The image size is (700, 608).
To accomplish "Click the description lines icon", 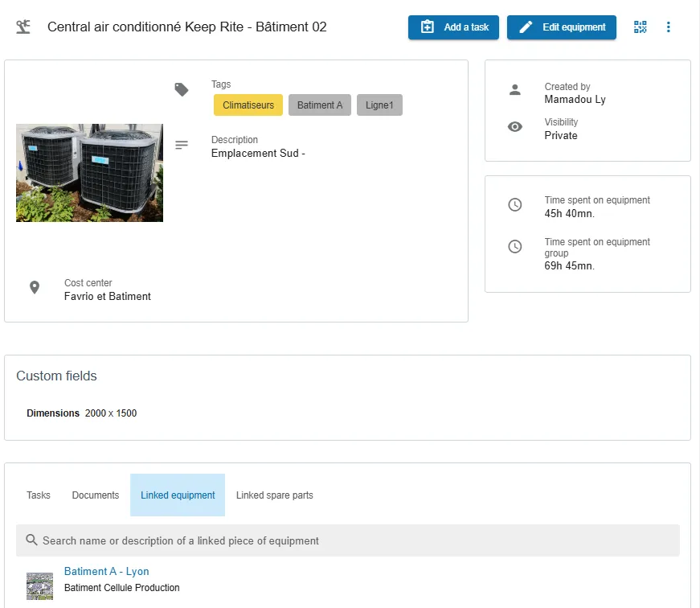I will (182, 145).
